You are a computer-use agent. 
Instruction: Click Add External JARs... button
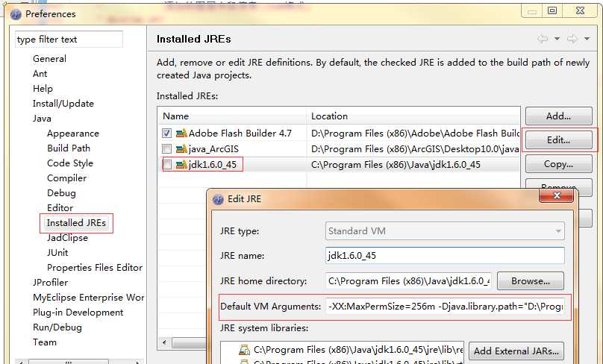pos(516,351)
